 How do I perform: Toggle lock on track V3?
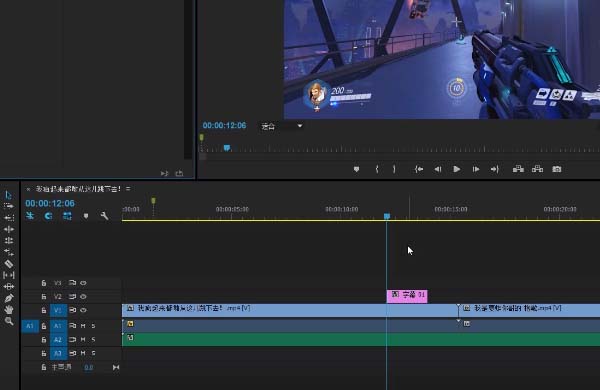[44, 283]
